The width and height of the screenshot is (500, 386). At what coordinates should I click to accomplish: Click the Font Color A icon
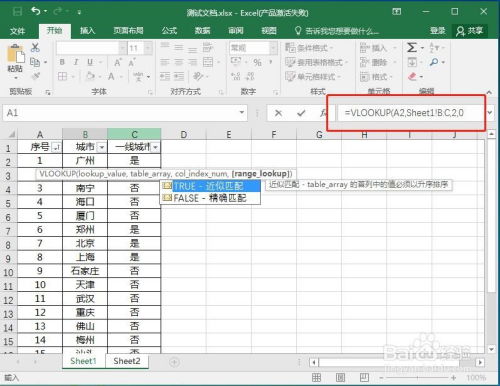click(111, 77)
